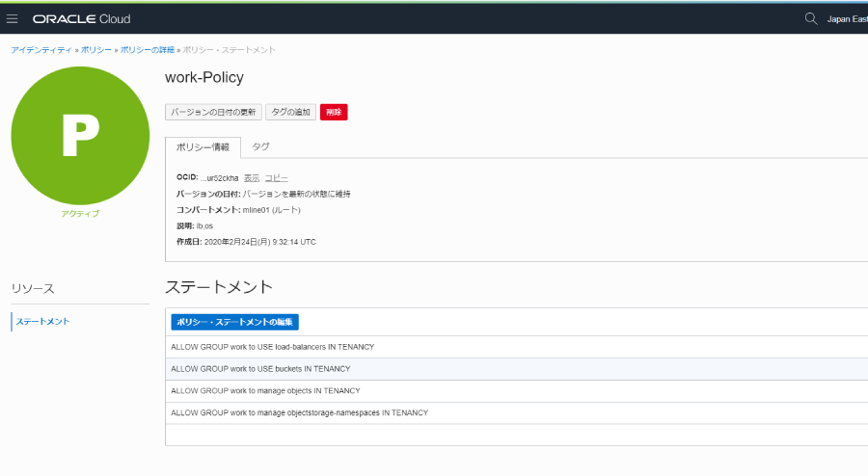
Task: Click the work-Policy title heading
Action: click(x=204, y=77)
